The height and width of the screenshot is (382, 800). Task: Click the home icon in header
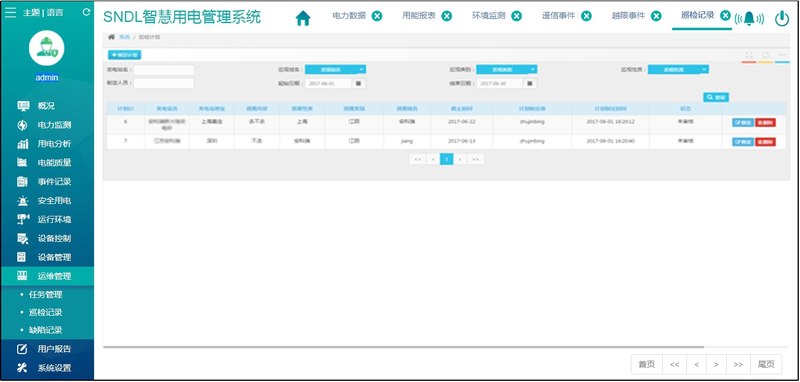click(303, 18)
